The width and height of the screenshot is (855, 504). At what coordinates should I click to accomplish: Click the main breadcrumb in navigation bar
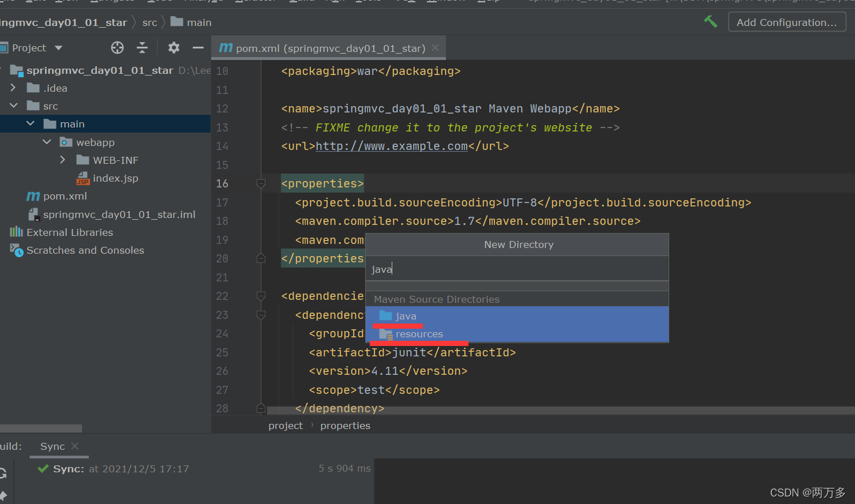pyautogui.click(x=199, y=22)
